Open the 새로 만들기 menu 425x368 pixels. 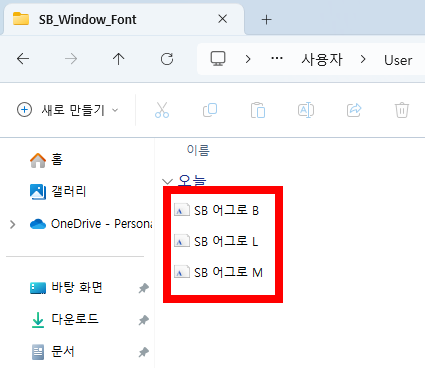(68, 110)
